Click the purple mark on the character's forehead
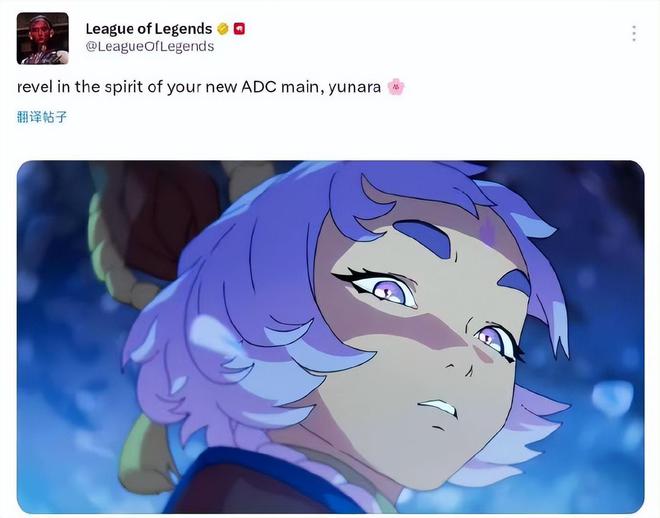The height and width of the screenshot is (518, 660). point(488,228)
